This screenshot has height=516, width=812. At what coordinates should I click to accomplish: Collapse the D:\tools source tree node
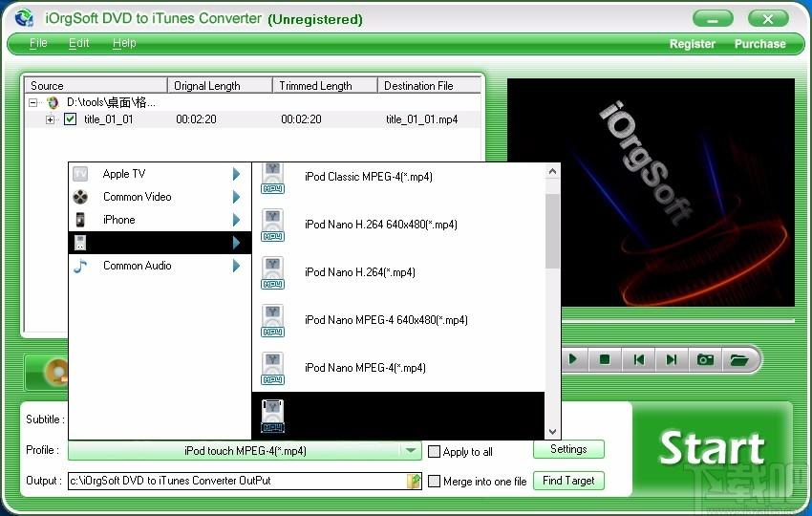[x=33, y=102]
